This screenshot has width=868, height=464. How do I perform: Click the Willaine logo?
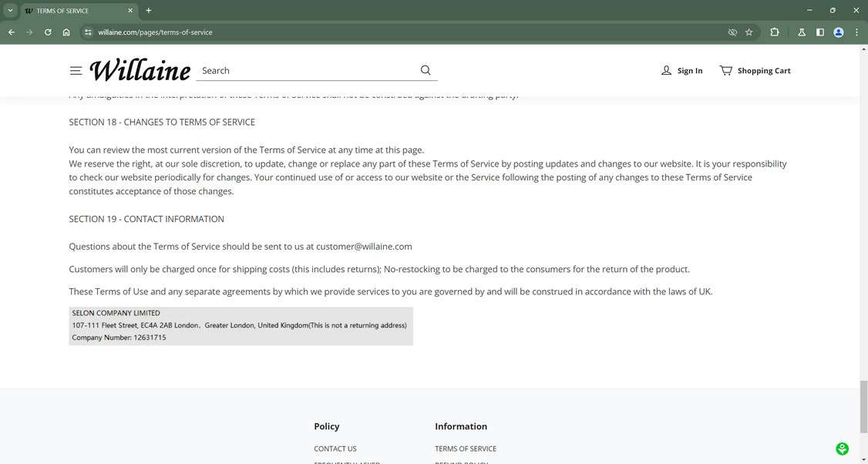(140, 70)
